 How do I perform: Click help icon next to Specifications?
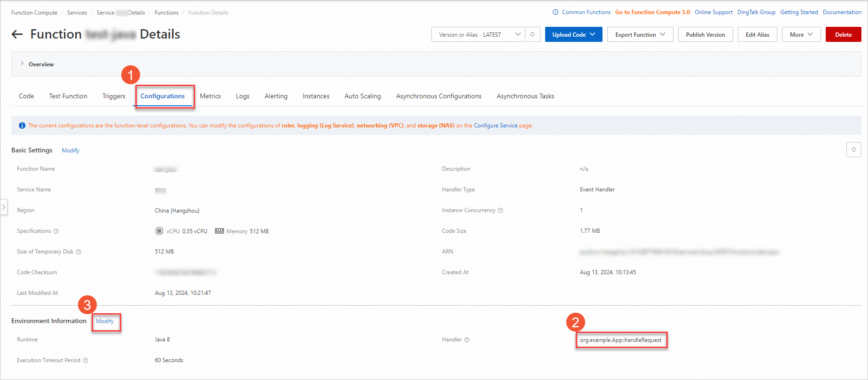(56, 231)
